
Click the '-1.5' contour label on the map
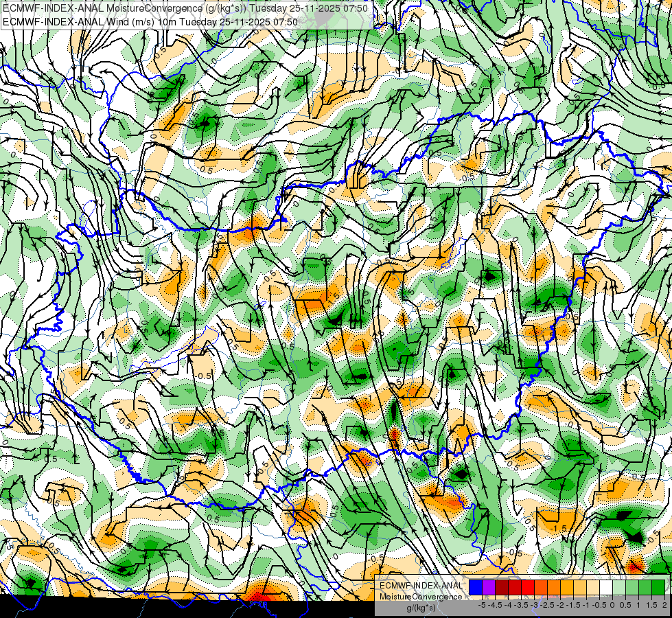click(560, 528)
